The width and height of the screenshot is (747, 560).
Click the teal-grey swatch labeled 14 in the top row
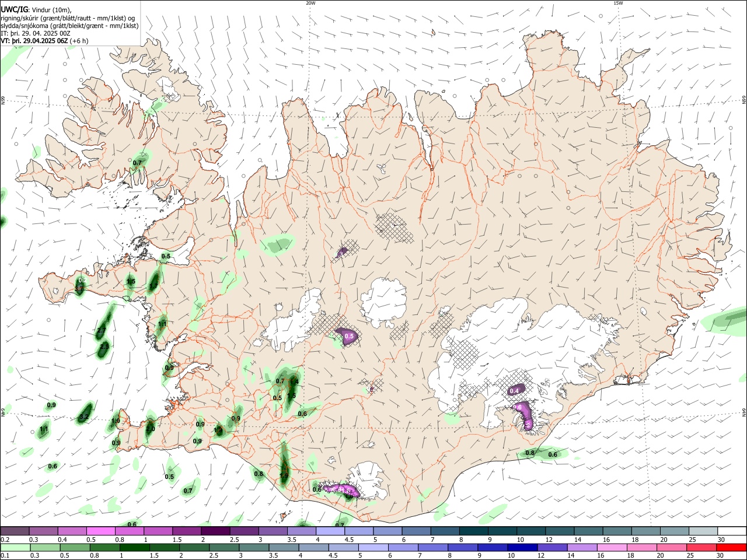click(588, 531)
